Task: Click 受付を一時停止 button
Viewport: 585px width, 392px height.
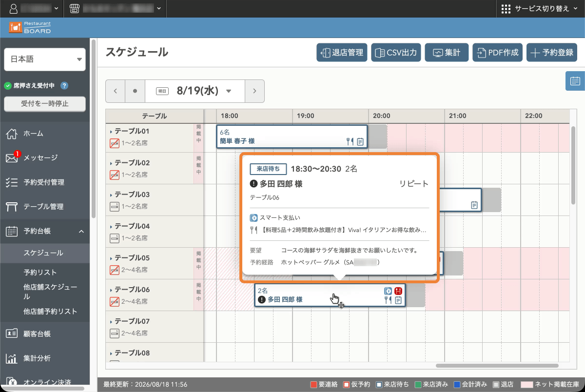Action: pyautogui.click(x=45, y=103)
